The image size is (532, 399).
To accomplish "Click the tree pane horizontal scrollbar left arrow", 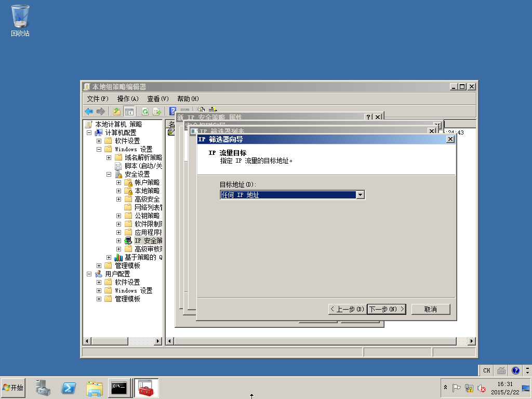I will tap(87, 341).
